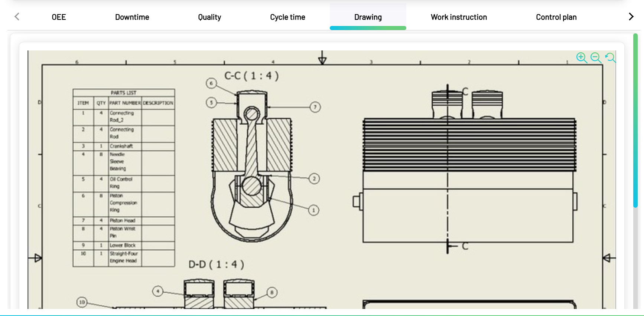Click 'Crankshaft' in the parts list
The image size is (644, 316).
click(121, 146)
